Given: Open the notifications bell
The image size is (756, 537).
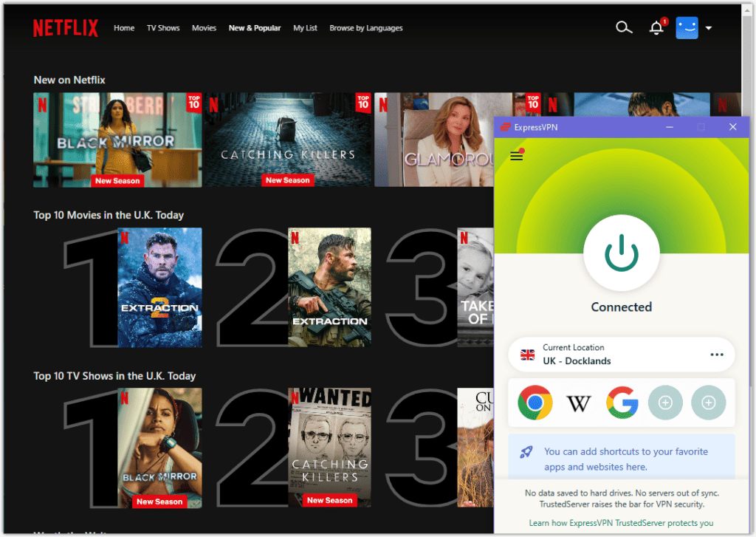Looking at the screenshot, I should (656, 27).
